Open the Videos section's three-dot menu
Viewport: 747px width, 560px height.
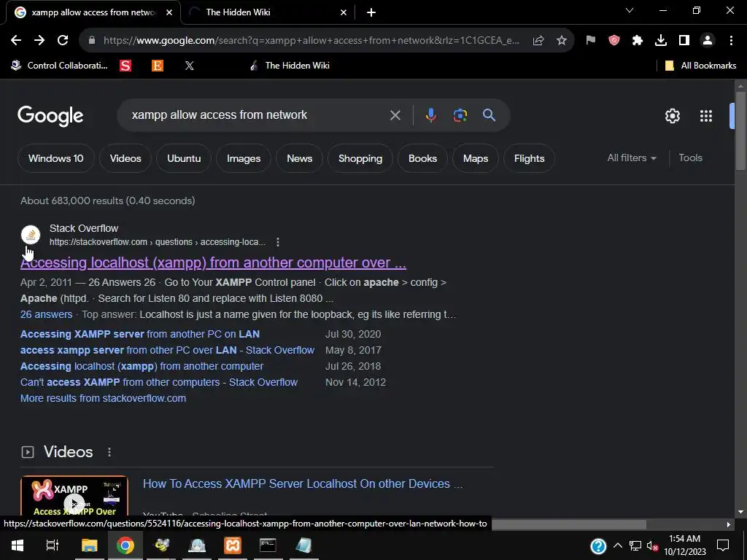[x=109, y=452]
